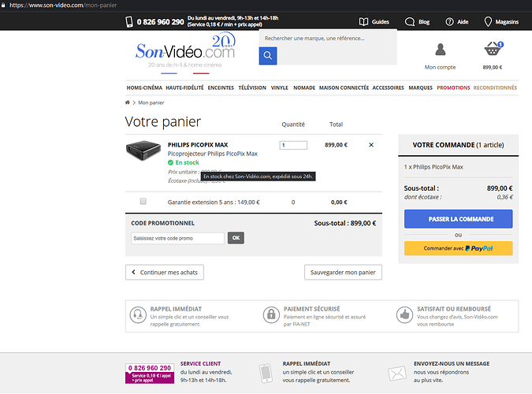The height and width of the screenshot is (394, 532).
Task: Click Envoyez-nous un message heading
Action: click(452, 364)
